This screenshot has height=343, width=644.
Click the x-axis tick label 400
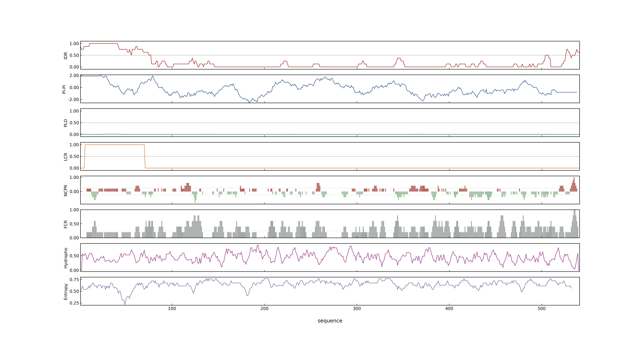(x=449, y=309)
